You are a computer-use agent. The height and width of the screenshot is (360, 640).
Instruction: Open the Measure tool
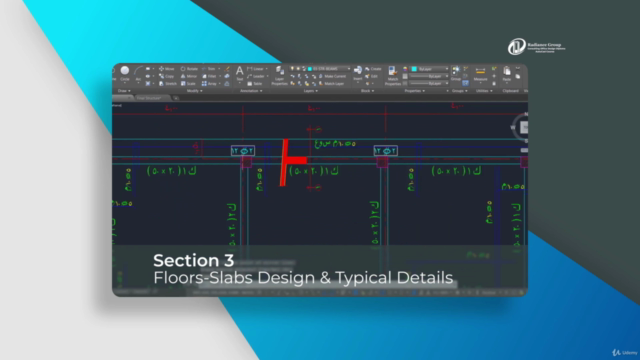coord(480,74)
